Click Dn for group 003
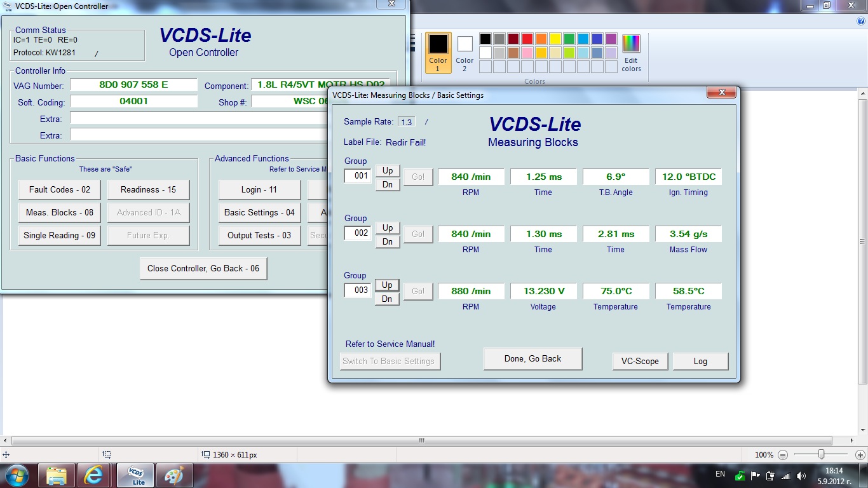 coord(388,299)
